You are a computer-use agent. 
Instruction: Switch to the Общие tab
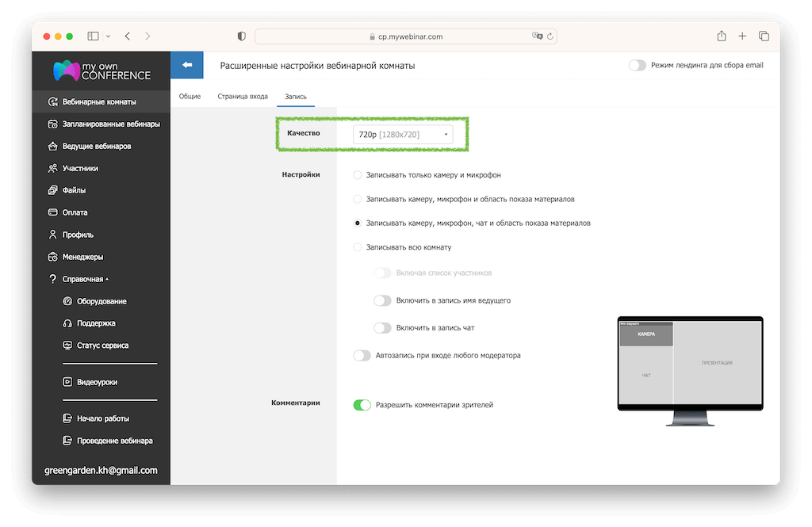[190, 97]
